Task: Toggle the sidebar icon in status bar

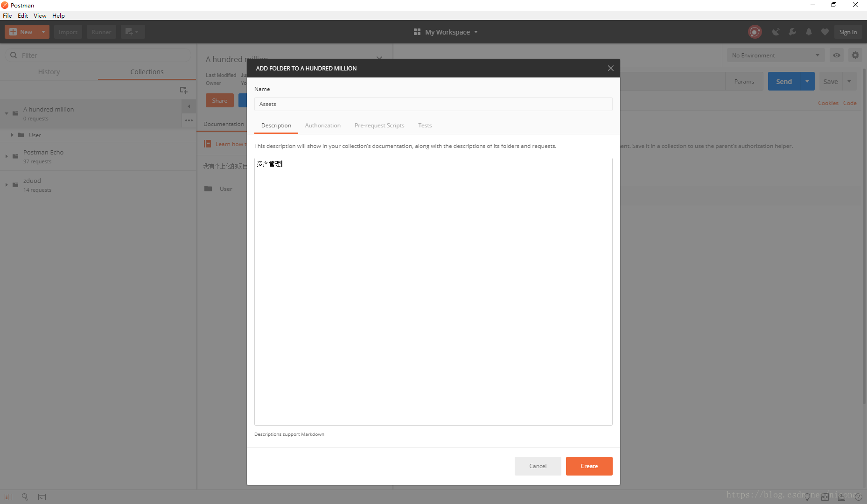Action: click(x=8, y=497)
